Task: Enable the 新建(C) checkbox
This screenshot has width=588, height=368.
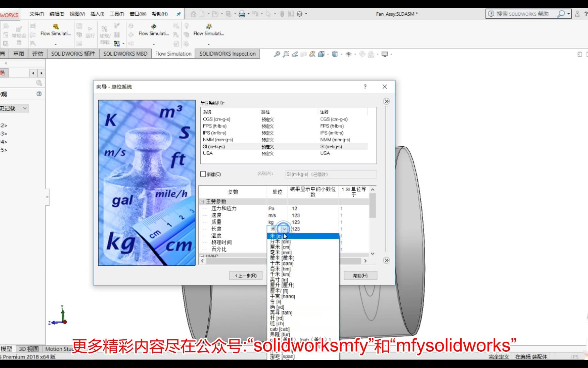Action: (x=202, y=174)
